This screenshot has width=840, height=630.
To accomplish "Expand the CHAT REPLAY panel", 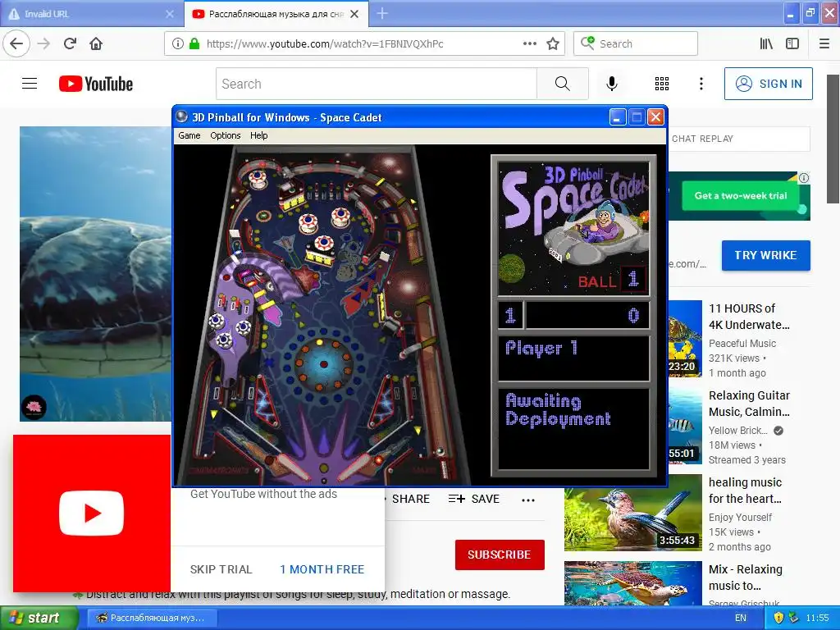I will [x=739, y=139].
